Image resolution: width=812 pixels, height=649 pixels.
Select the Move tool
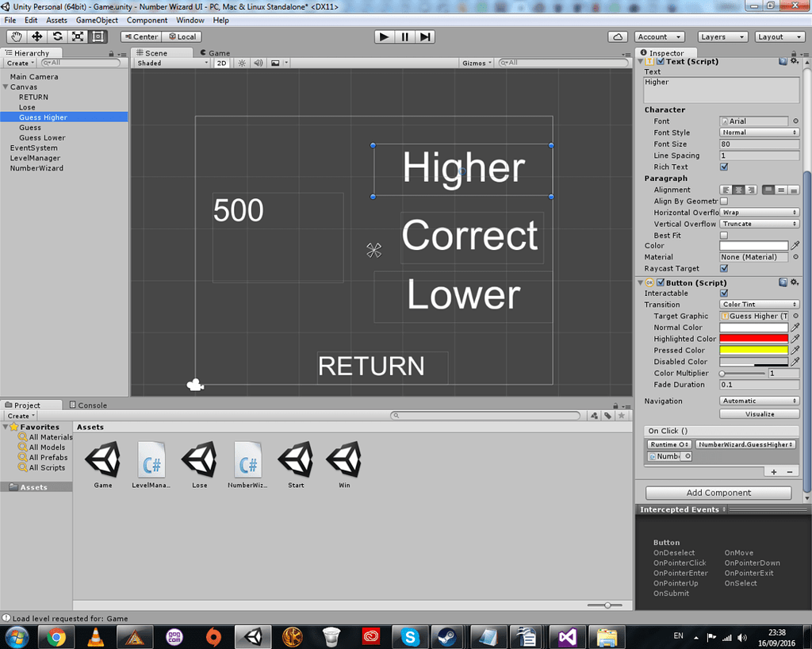(x=37, y=36)
